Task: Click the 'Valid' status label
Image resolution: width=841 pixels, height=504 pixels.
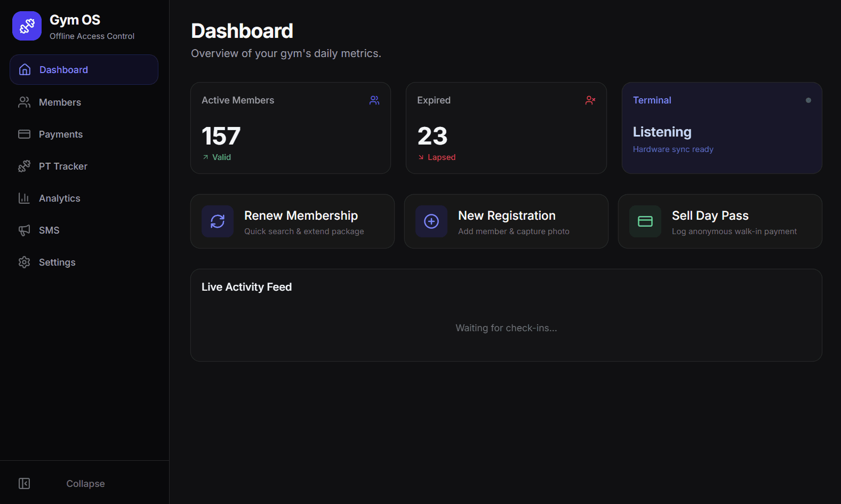Action: pos(221,157)
